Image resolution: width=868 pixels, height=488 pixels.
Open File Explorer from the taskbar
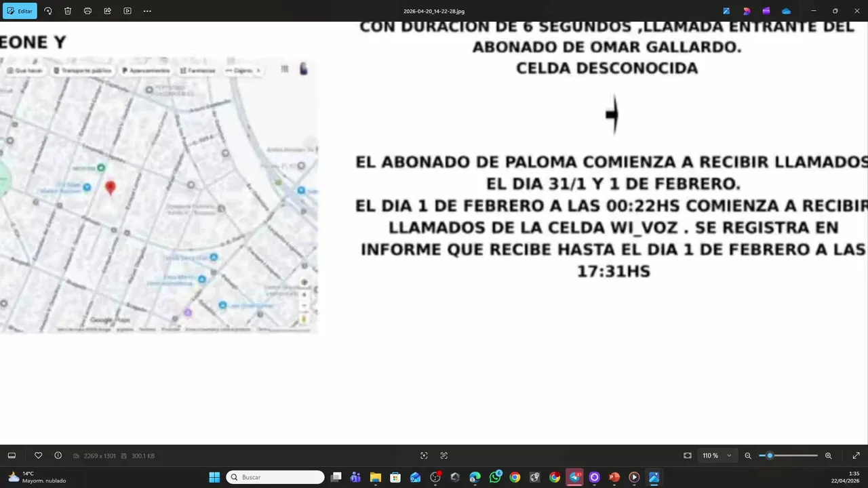pos(376,477)
